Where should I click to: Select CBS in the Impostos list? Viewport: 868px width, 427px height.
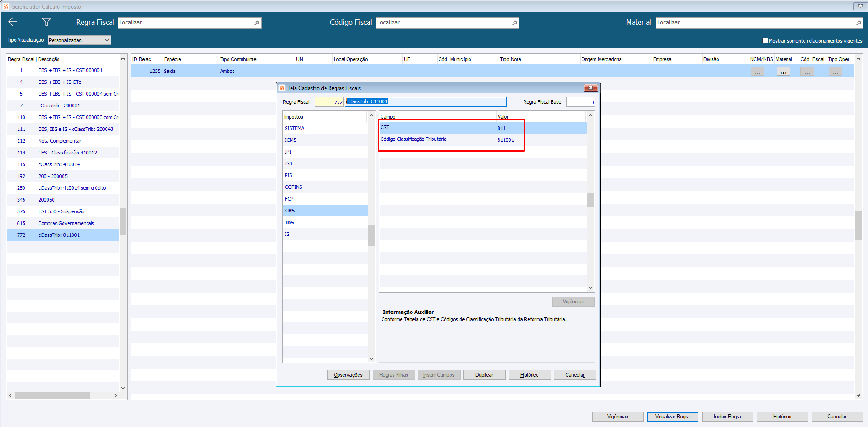(325, 211)
